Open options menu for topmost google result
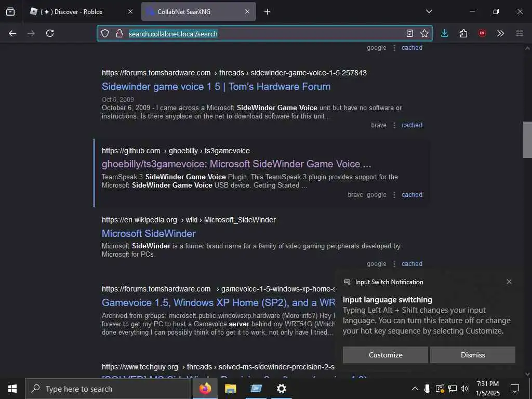The width and height of the screenshot is (532, 399). tap(394, 48)
